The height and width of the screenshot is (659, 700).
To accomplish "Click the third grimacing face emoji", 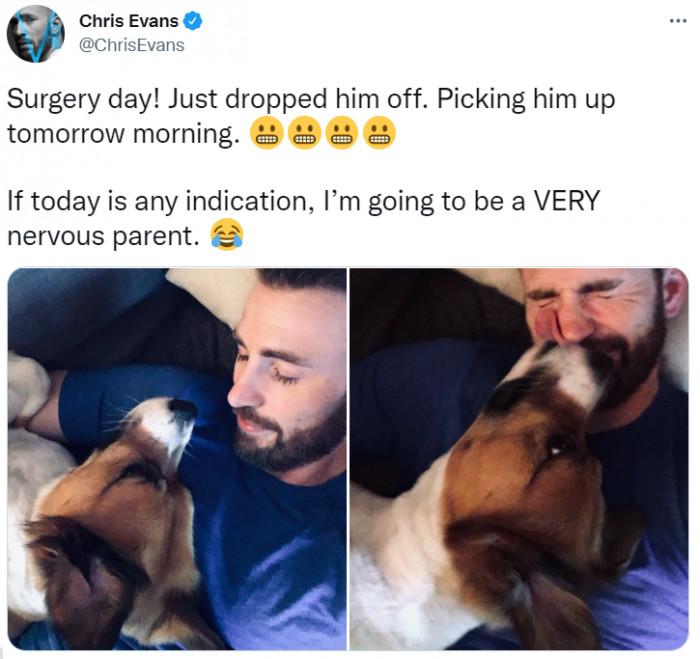I will click(342, 133).
